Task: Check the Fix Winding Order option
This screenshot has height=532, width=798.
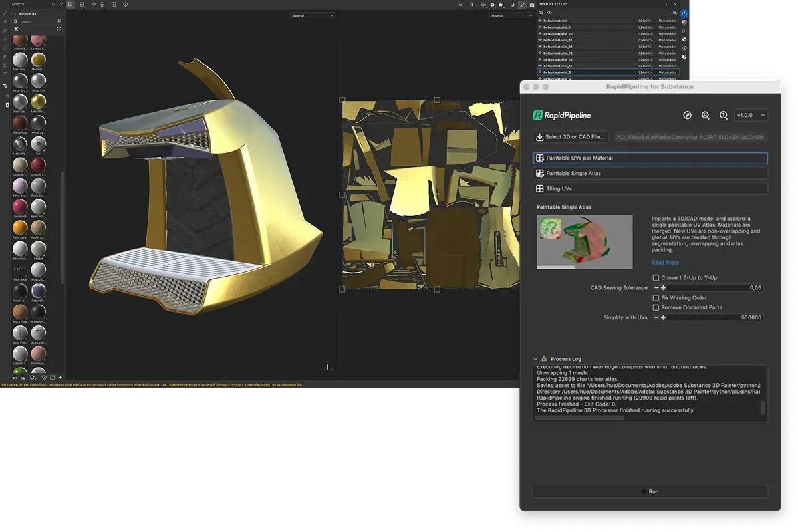Action: 656,298
